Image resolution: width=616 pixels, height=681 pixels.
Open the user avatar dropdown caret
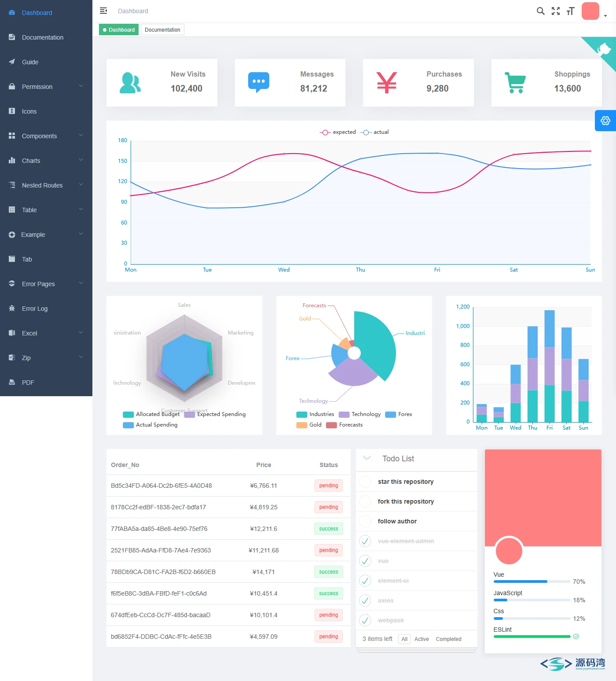point(605,16)
